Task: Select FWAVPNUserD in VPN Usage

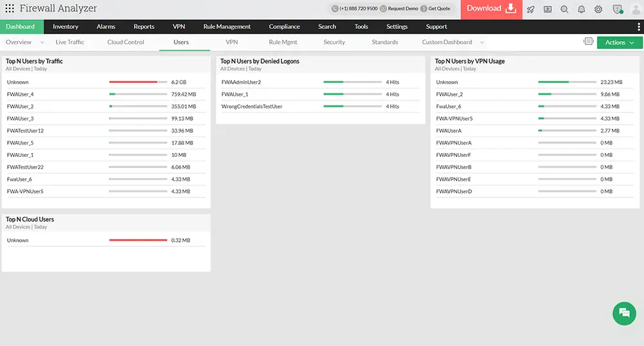Action: point(454,192)
